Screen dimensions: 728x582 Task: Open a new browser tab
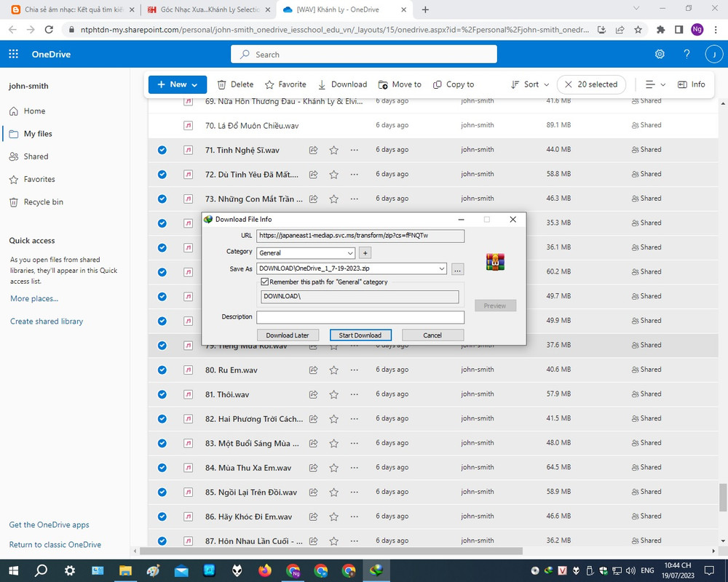click(x=425, y=9)
